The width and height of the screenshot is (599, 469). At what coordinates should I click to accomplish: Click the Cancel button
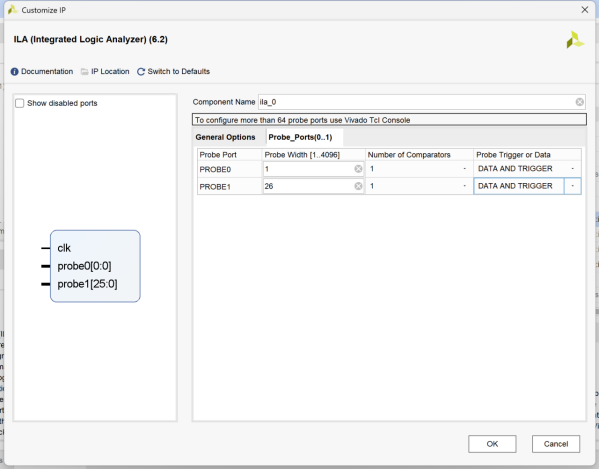[x=556, y=444]
